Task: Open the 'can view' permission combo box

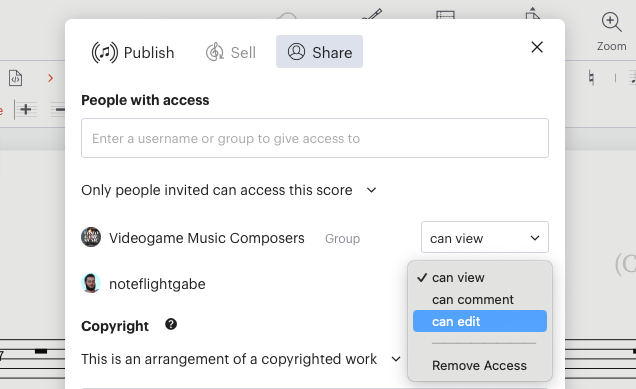Action: pyautogui.click(x=485, y=237)
